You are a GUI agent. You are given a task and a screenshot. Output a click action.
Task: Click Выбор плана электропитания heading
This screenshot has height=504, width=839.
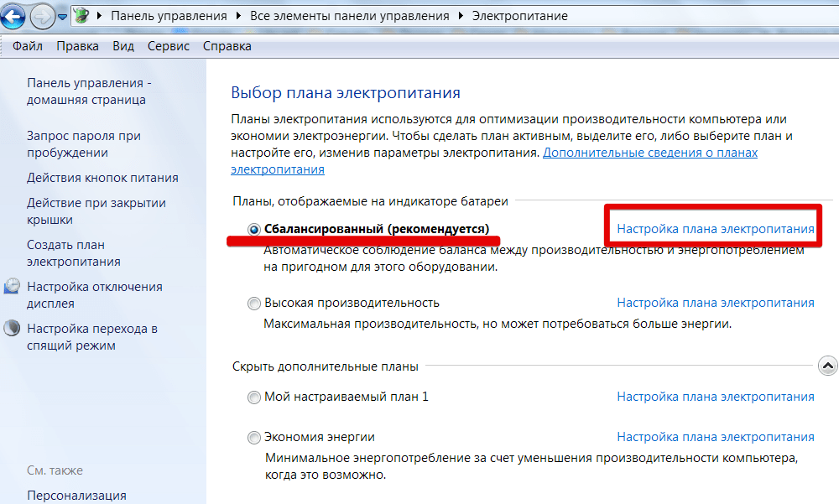coord(346,92)
